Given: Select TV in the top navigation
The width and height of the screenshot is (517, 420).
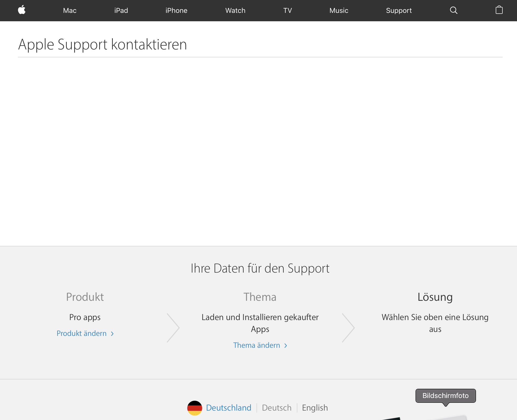Looking at the screenshot, I should click(287, 10).
